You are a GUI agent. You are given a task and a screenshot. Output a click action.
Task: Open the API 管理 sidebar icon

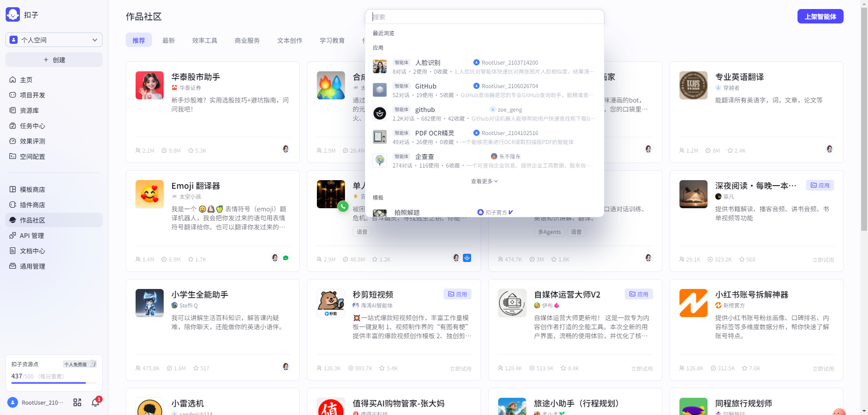(x=13, y=236)
